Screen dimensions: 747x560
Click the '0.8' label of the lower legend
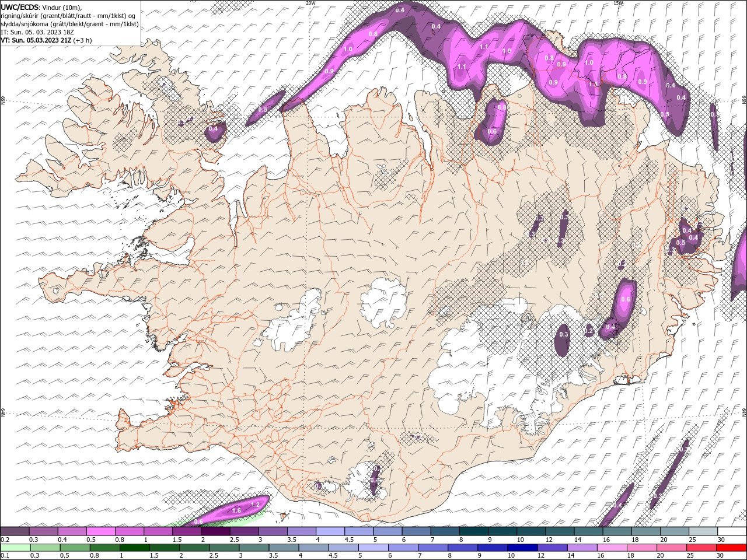tap(94, 556)
